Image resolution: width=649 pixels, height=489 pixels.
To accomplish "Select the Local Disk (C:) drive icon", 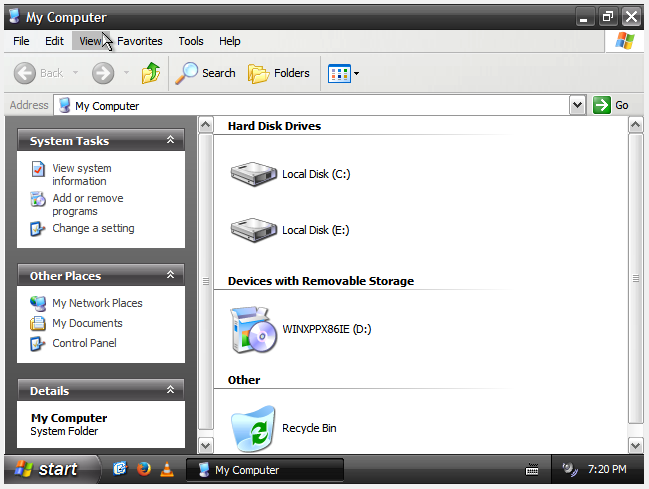I will tap(254, 174).
